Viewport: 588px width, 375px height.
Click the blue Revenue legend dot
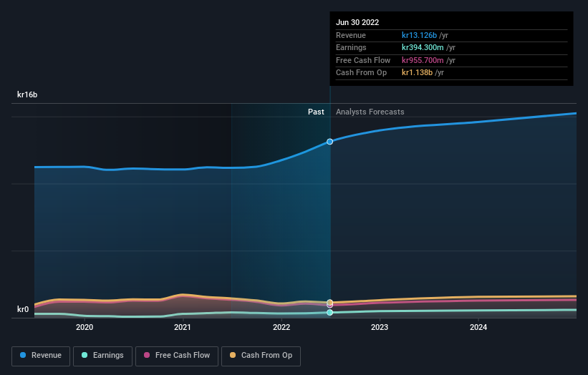pyautogui.click(x=23, y=355)
